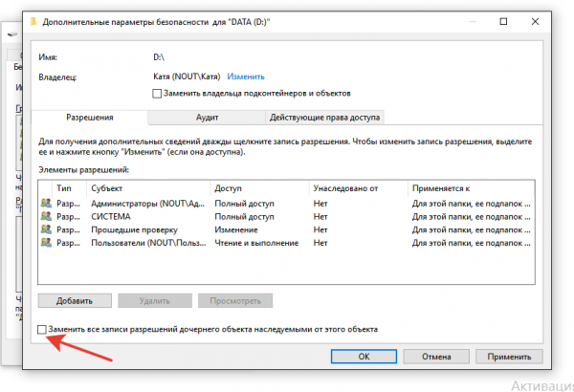Click the group icon for Пользователи entry
The image size is (574, 392).
click(x=46, y=243)
